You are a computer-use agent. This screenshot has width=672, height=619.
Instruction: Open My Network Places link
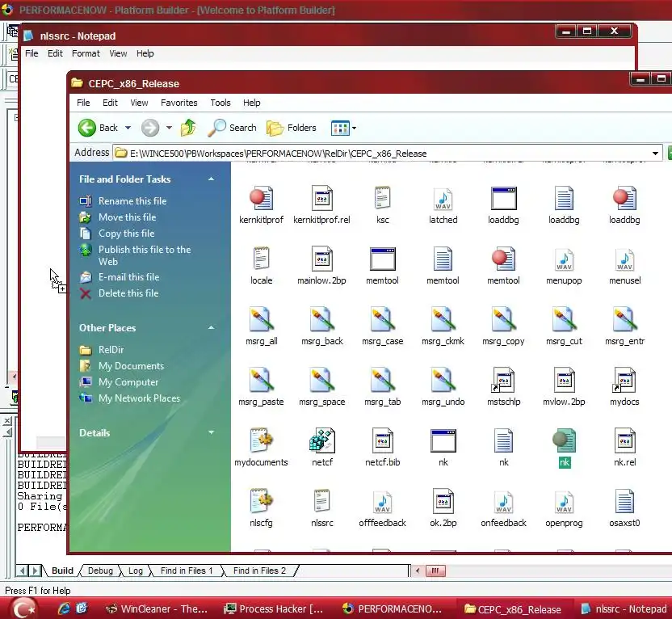(139, 398)
